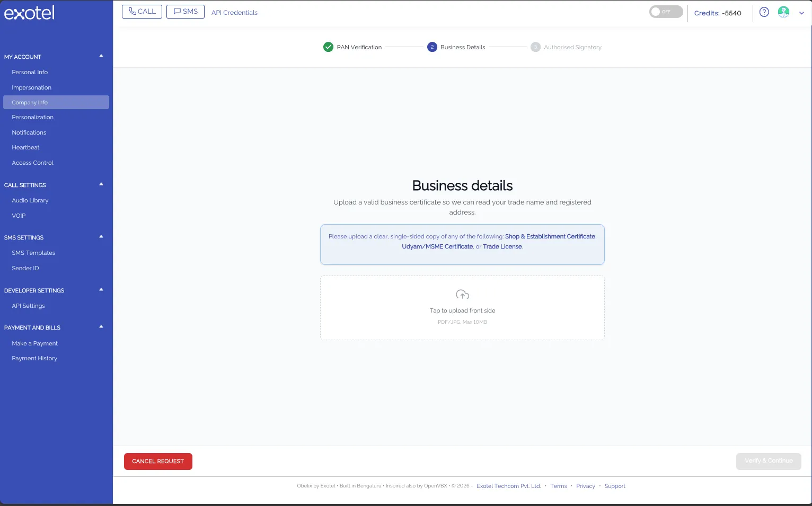This screenshot has height=506, width=812.
Task: Collapse the MY ACCOUNT section
Action: click(x=101, y=56)
